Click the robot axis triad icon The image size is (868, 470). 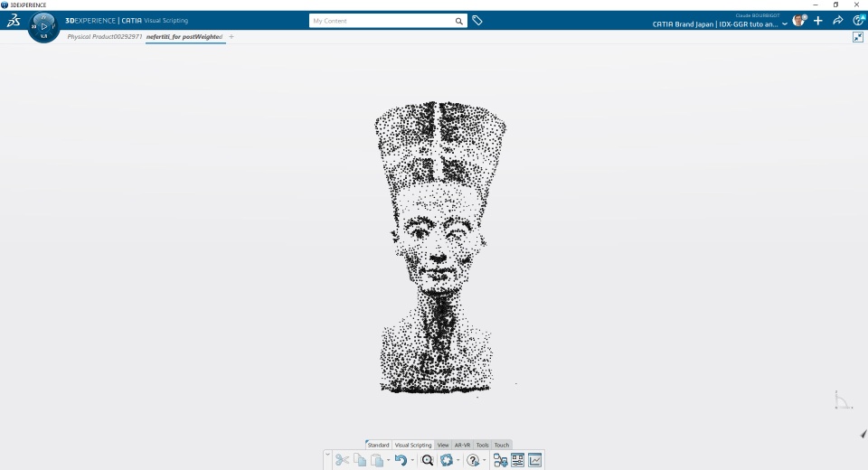843,400
